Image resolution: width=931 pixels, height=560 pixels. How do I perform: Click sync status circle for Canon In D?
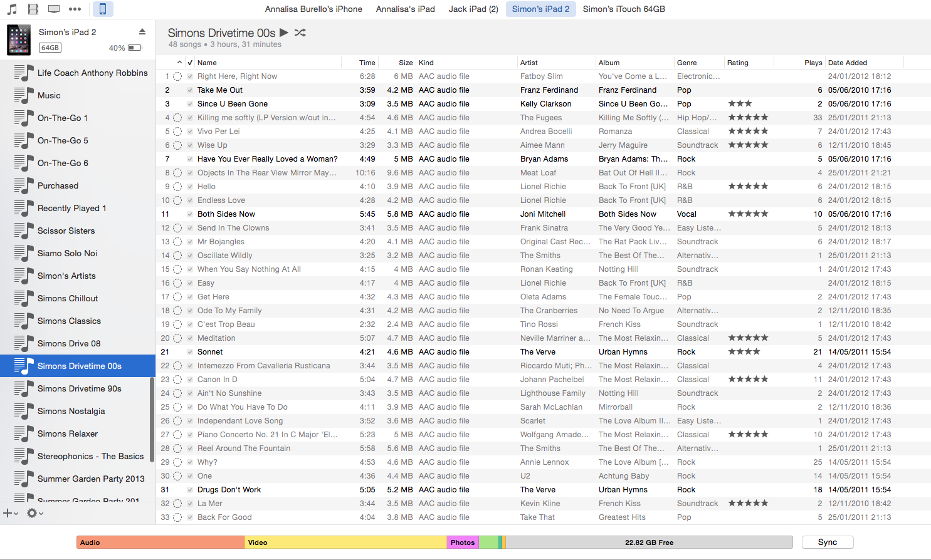coord(177,380)
